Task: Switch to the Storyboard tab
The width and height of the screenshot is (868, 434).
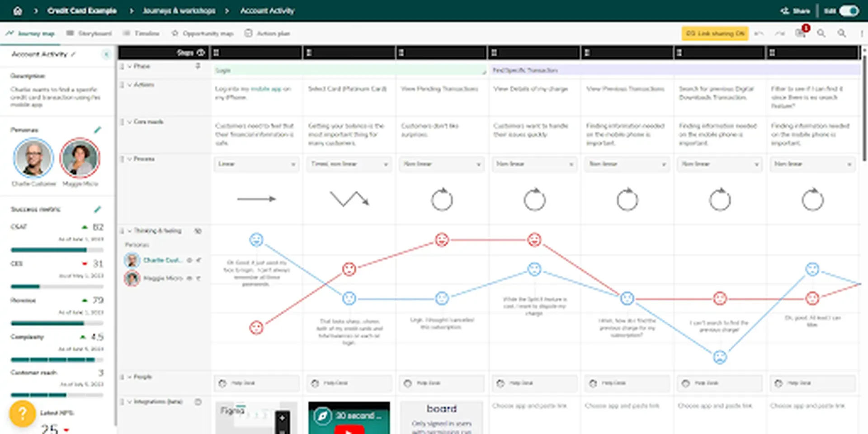Action: [x=89, y=33]
